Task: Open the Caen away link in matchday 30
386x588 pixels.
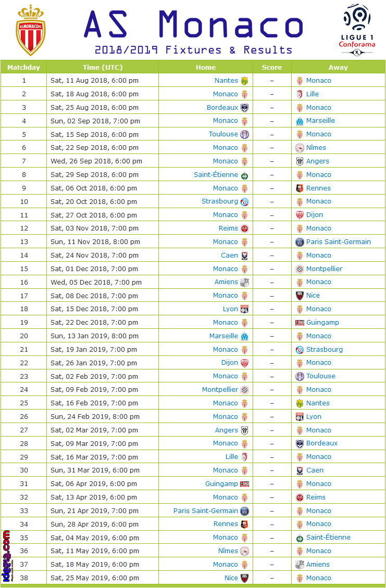Action: point(315,470)
